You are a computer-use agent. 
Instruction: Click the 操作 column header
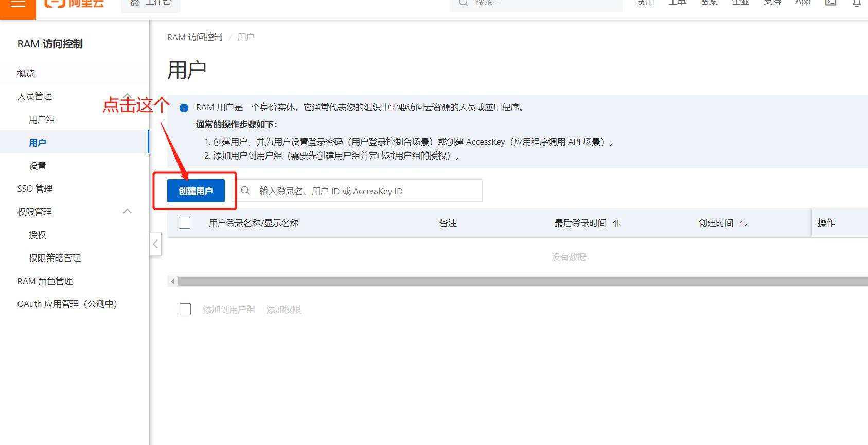[826, 222]
